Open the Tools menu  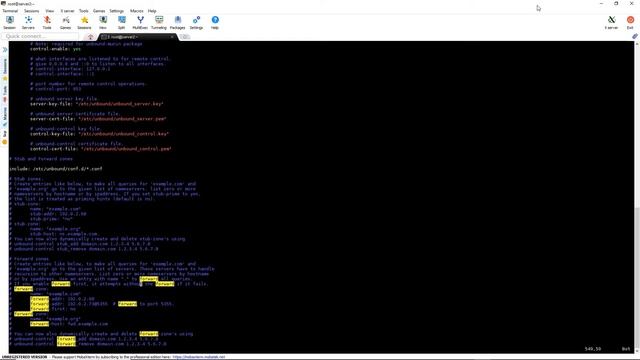click(84, 11)
